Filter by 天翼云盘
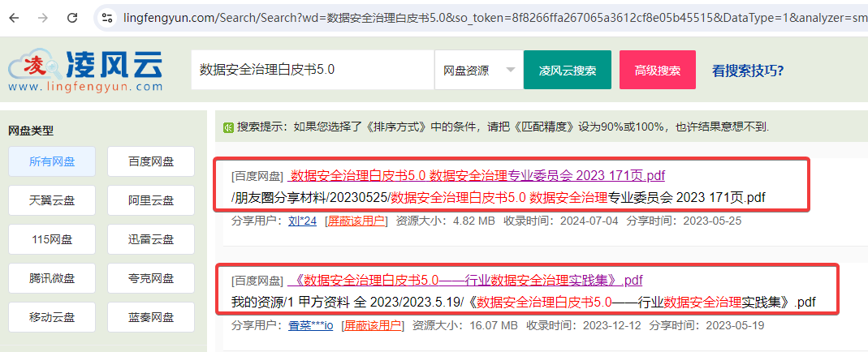868x352 pixels. (x=52, y=200)
